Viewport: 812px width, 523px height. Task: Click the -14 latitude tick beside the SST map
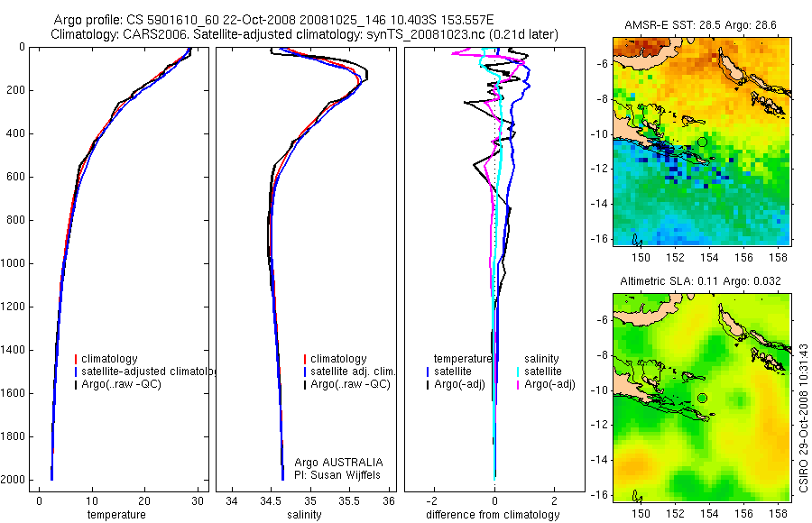[598, 204]
